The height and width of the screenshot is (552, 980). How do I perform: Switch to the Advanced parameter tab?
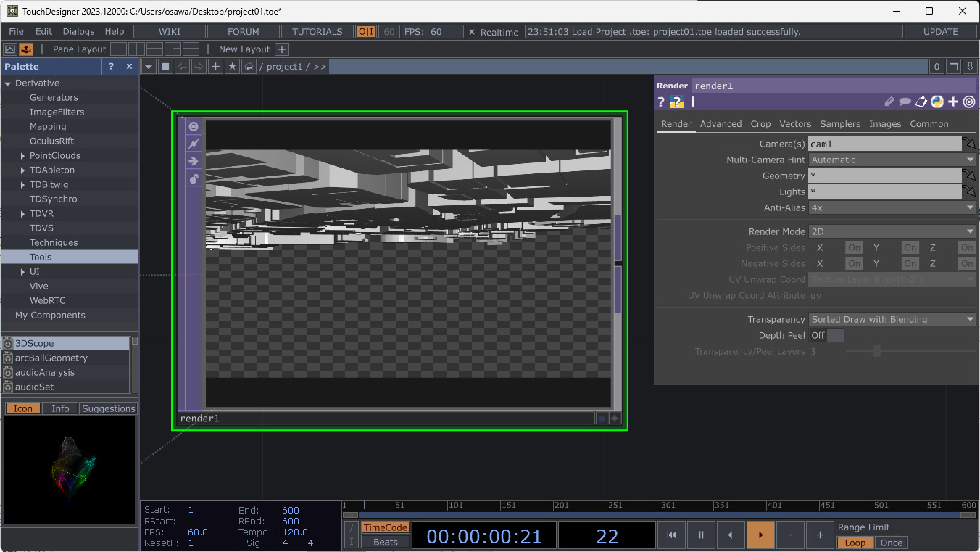pyautogui.click(x=721, y=124)
